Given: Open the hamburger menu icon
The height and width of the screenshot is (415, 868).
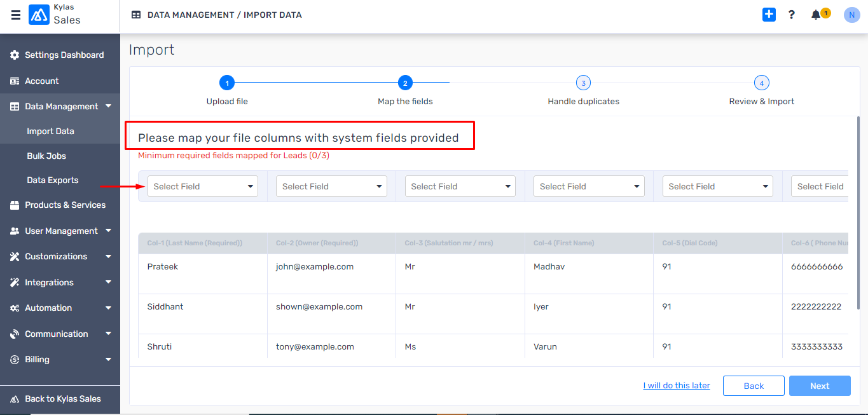Looking at the screenshot, I should 16,15.
